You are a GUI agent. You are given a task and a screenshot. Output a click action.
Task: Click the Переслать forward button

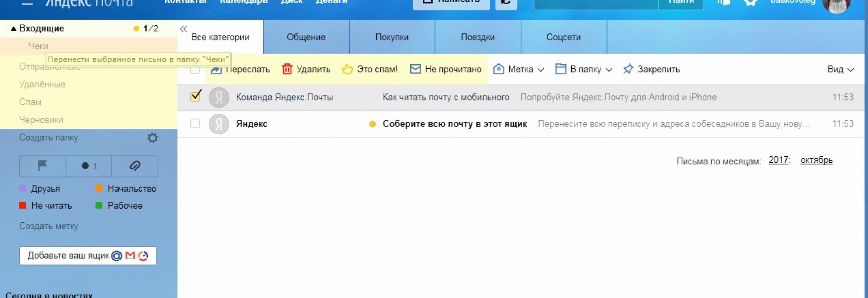(240, 70)
